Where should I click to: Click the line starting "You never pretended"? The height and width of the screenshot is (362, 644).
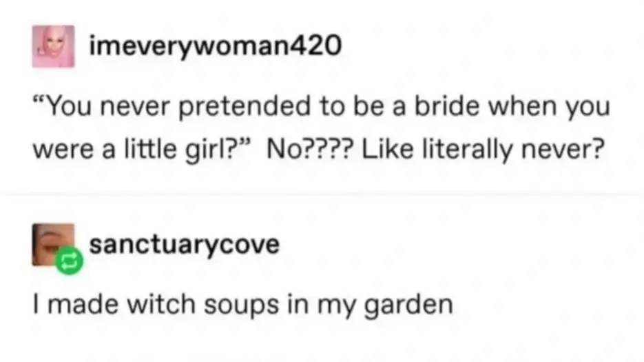coord(321,106)
